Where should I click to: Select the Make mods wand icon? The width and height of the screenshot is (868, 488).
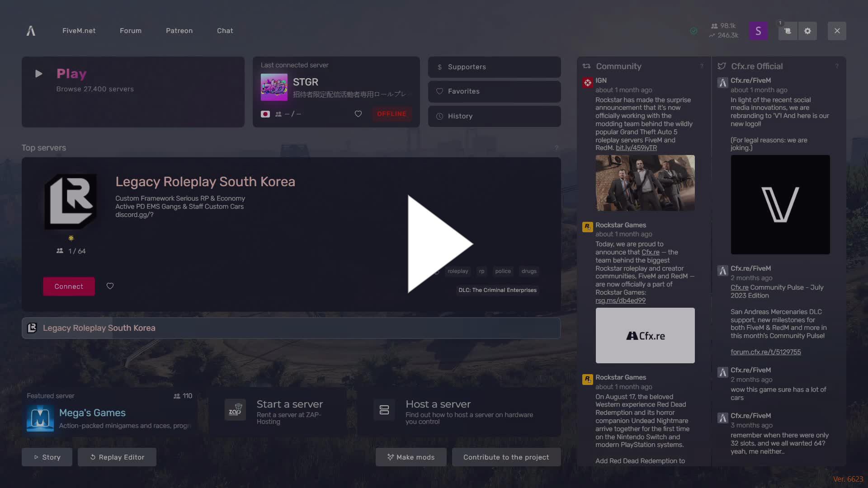[391, 457]
